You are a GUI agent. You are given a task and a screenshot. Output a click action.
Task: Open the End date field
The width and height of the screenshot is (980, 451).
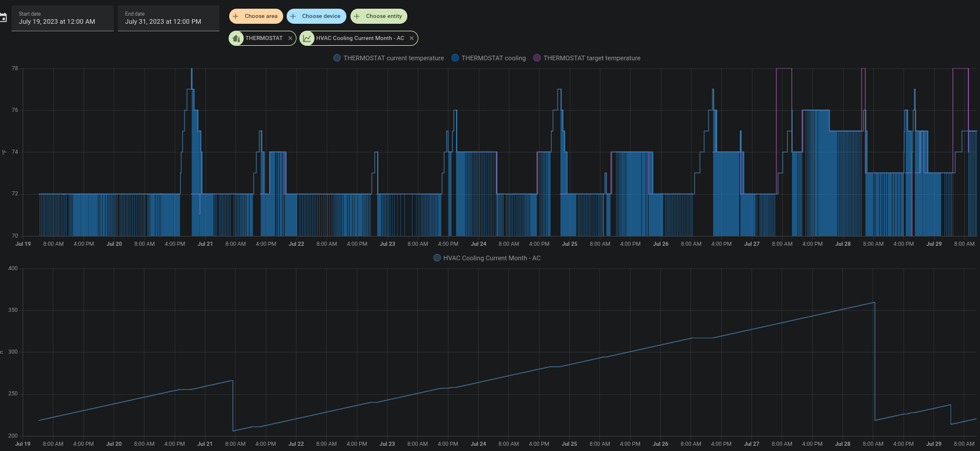168,19
